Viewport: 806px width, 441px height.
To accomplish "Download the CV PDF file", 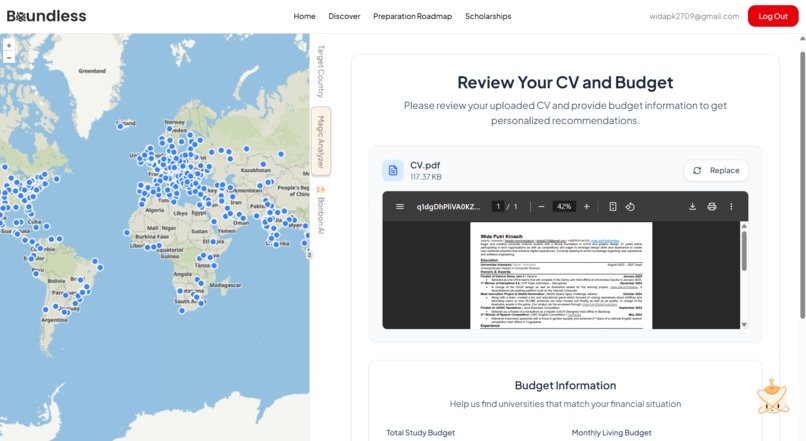I will tap(692, 207).
